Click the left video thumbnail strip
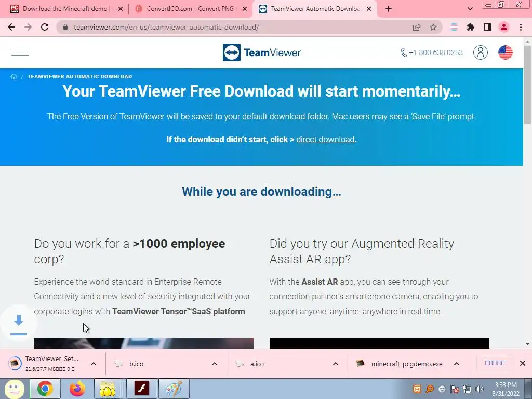532x399 pixels. click(x=143, y=343)
